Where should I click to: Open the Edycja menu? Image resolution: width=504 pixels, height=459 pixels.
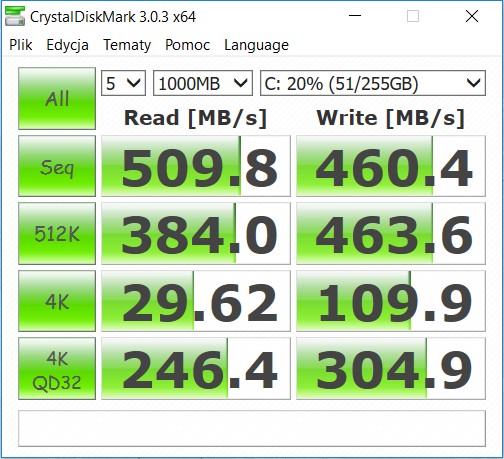[67, 45]
